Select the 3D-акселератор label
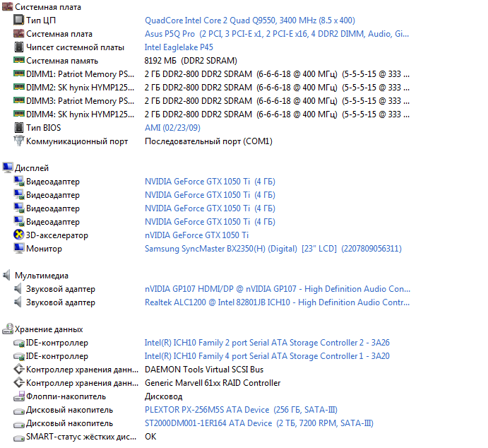Image resolution: width=488 pixels, height=448 pixels. (57, 235)
